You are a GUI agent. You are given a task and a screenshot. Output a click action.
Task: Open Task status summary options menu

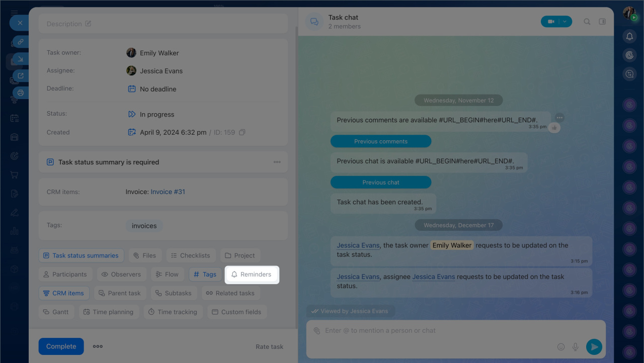277,162
